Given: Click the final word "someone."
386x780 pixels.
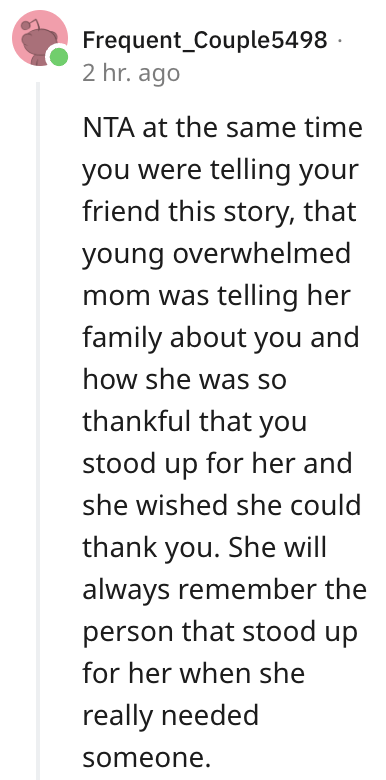Looking at the screenshot, I should 144,758.
